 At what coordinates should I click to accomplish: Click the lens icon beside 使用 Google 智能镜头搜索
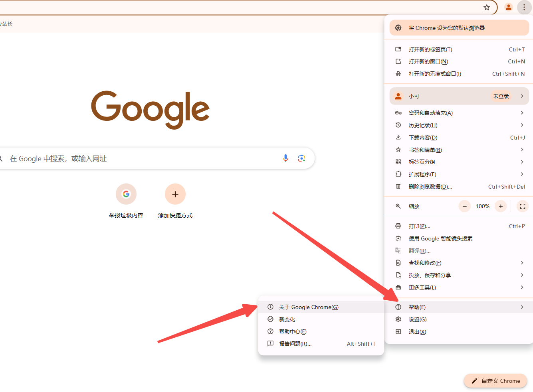398,238
